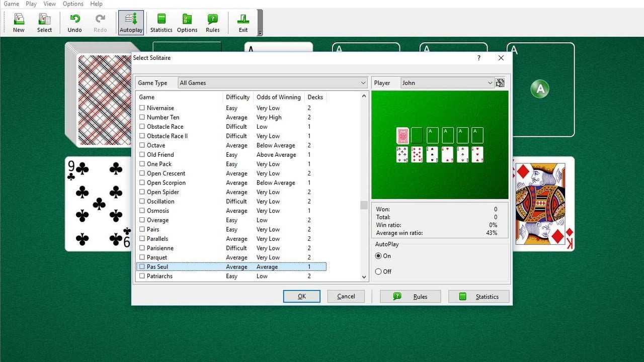Open the View menu
Screen dimensions: 644x362
(49, 4)
